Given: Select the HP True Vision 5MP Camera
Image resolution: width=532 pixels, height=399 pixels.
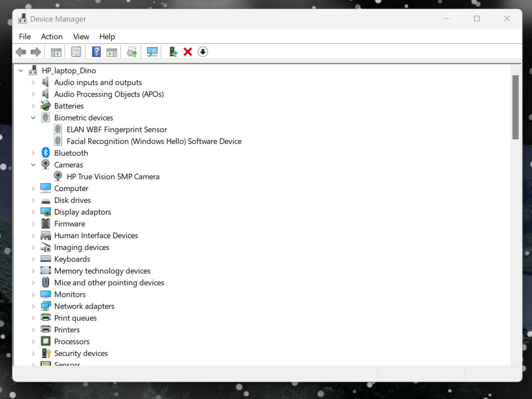Looking at the screenshot, I should pyautogui.click(x=113, y=176).
